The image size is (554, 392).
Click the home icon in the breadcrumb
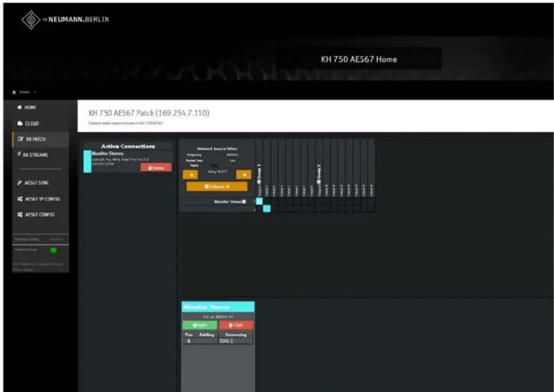click(14, 92)
